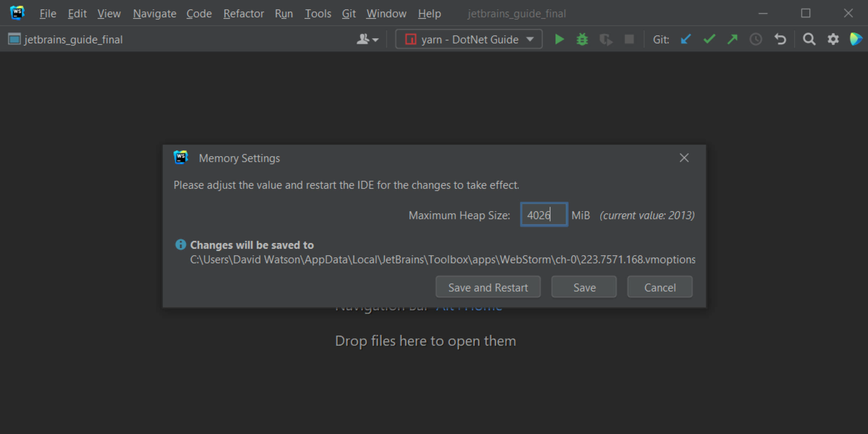Open the Code With Me session icon

[x=856, y=39]
